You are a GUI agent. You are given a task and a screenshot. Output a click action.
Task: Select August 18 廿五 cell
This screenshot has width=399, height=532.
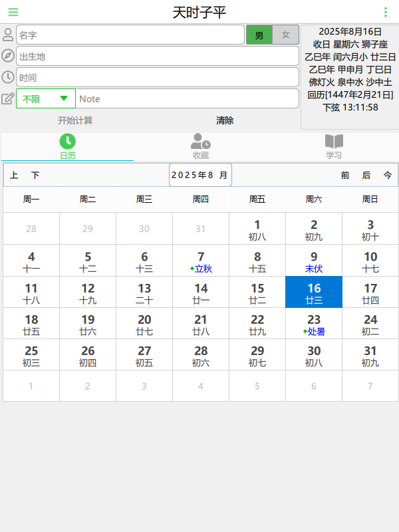pos(31,323)
